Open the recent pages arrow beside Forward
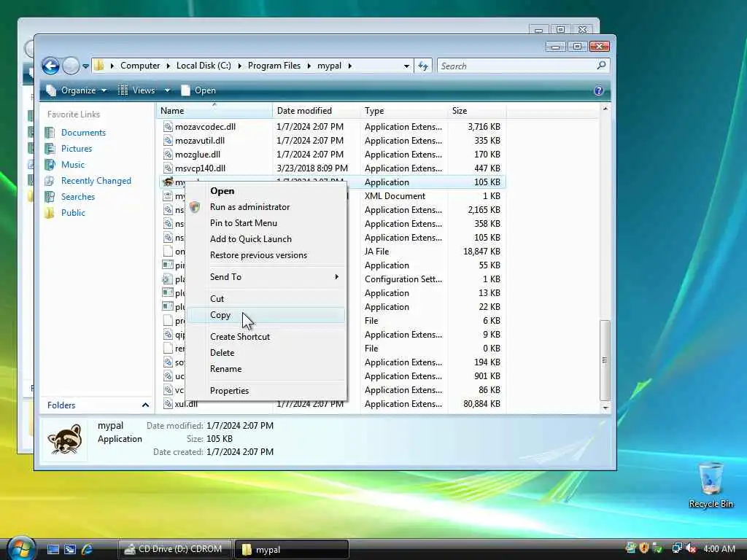Screen dimensions: 747x560 tap(85, 66)
